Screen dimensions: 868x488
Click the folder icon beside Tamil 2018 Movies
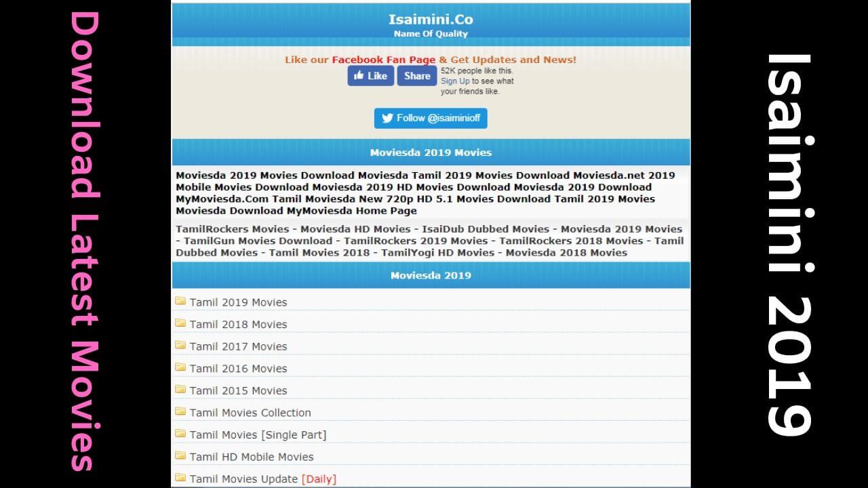coord(180,323)
